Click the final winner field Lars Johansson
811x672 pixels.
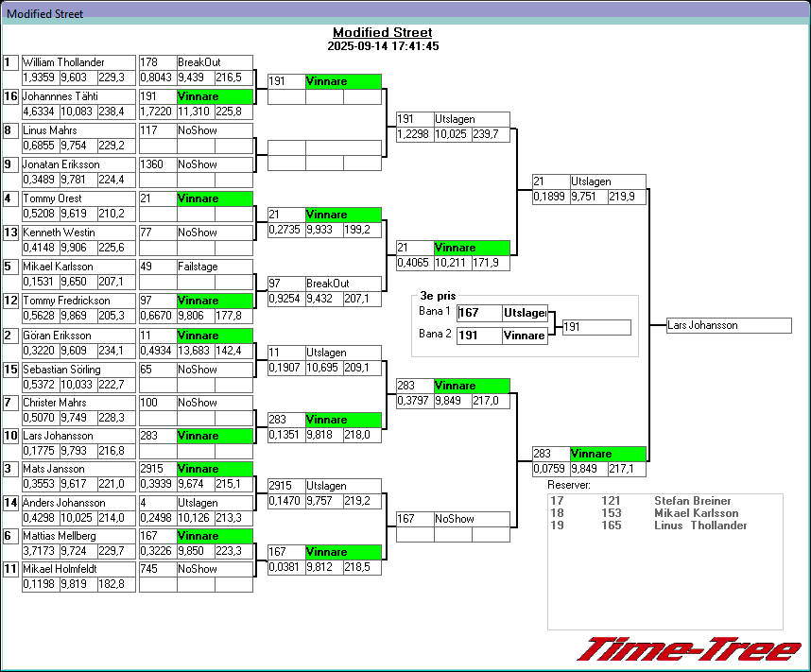click(x=728, y=325)
